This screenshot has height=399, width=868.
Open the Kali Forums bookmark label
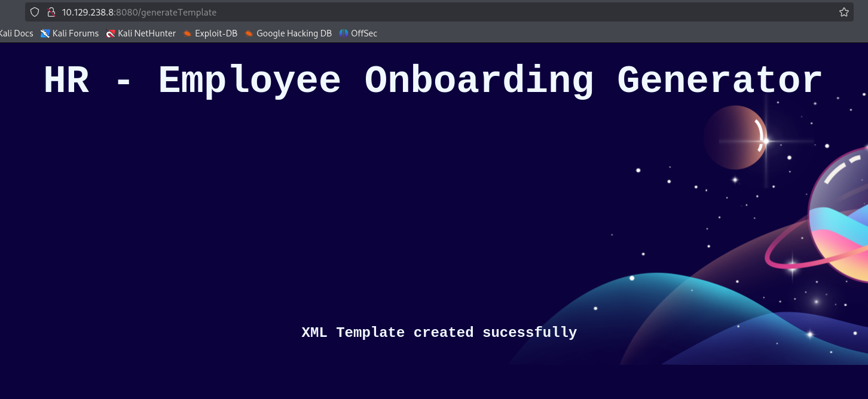click(x=75, y=33)
